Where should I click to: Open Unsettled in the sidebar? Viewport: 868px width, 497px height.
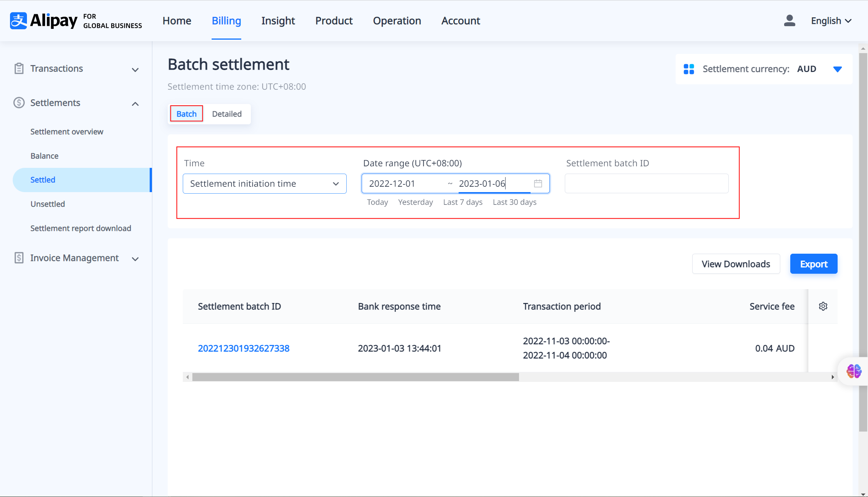(x=48, y=204)
